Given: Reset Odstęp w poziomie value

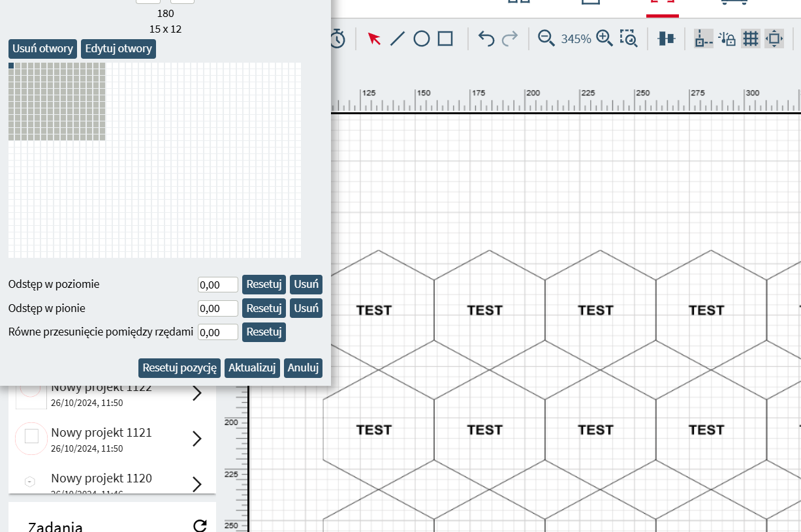Looking at the screenshot, I should tap(264, 285).
